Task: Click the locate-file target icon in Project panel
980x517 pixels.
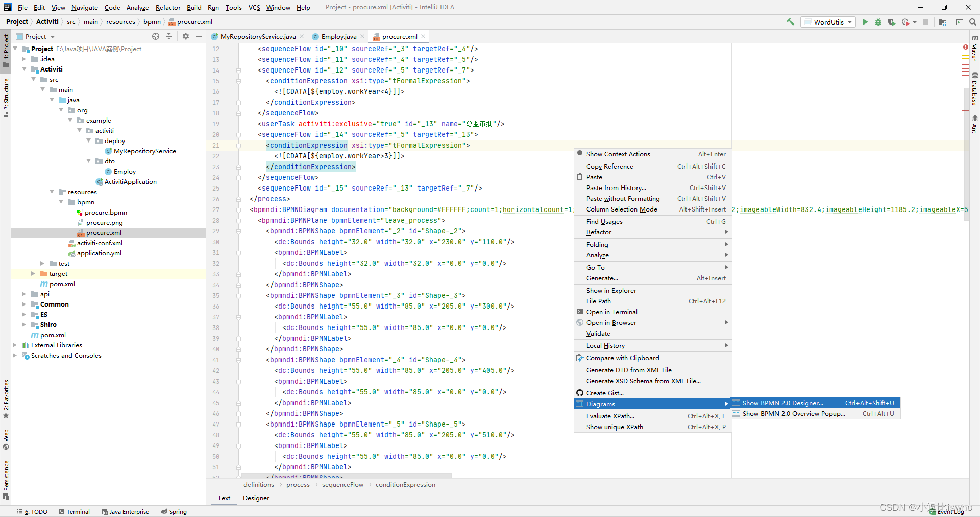Action: [x=156, y=36]
